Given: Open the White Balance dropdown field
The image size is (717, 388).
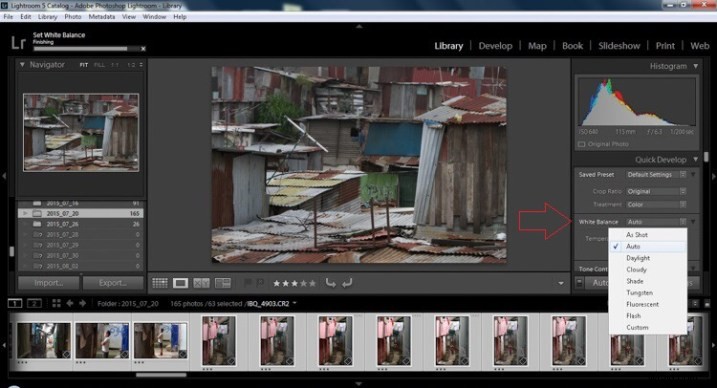Looking at the screenshot, I should coord(656,222).
